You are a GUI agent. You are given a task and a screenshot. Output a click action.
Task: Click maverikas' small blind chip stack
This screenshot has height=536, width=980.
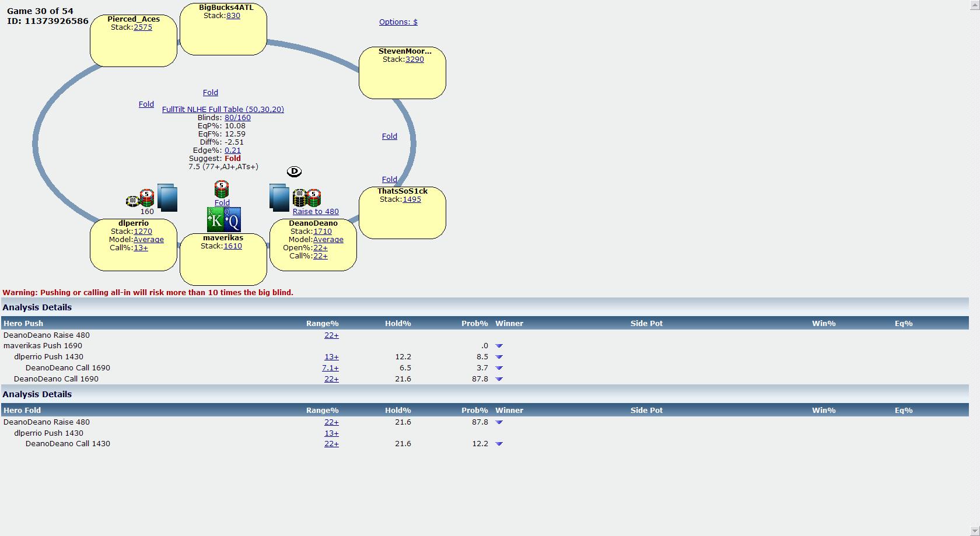(221, 189)
